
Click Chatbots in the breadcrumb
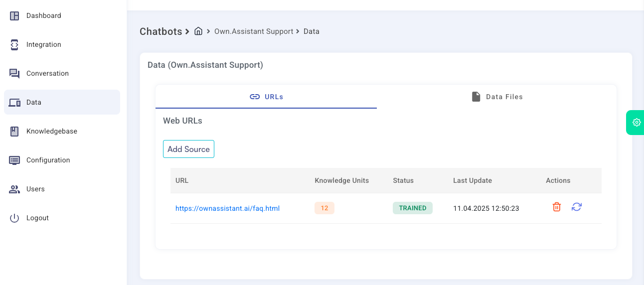161,31
